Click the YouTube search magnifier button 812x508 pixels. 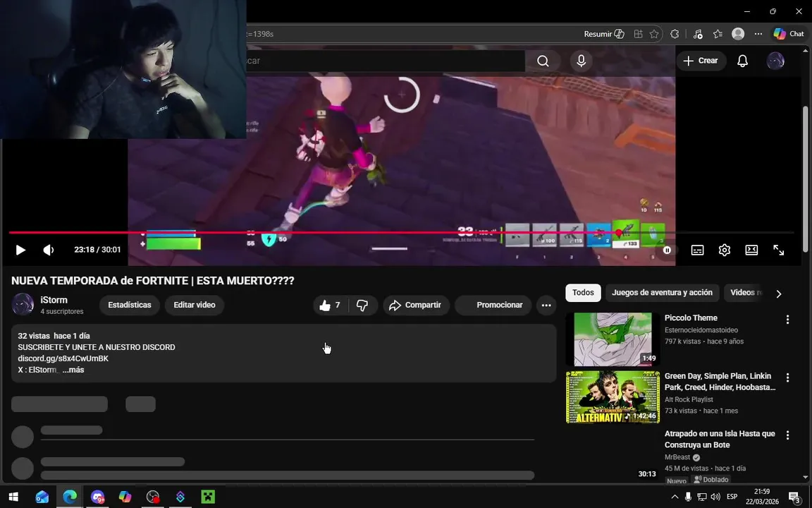(543, 61)
